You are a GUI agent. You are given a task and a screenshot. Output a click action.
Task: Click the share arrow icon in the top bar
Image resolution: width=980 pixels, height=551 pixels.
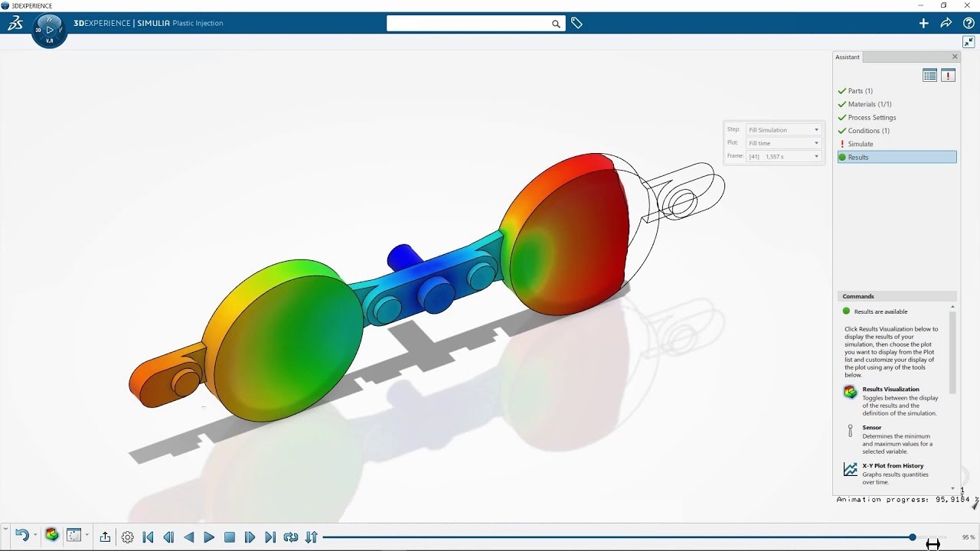pos(946,24)
